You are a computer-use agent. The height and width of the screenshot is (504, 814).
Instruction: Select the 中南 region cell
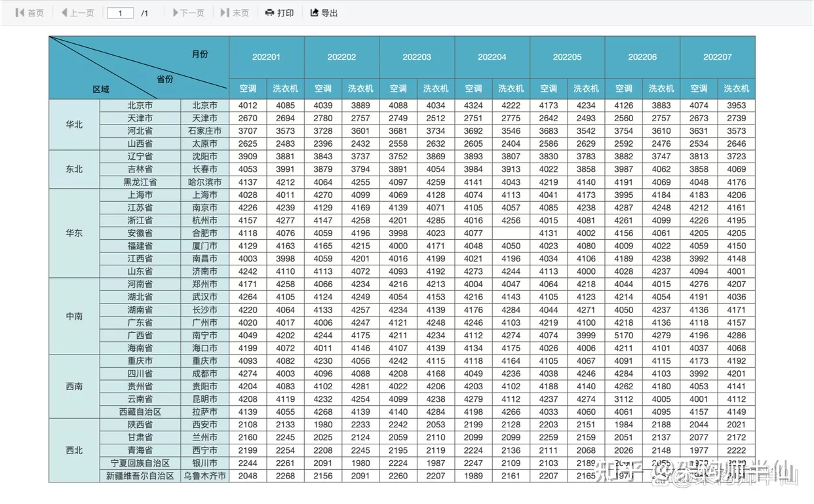[74, 316]
